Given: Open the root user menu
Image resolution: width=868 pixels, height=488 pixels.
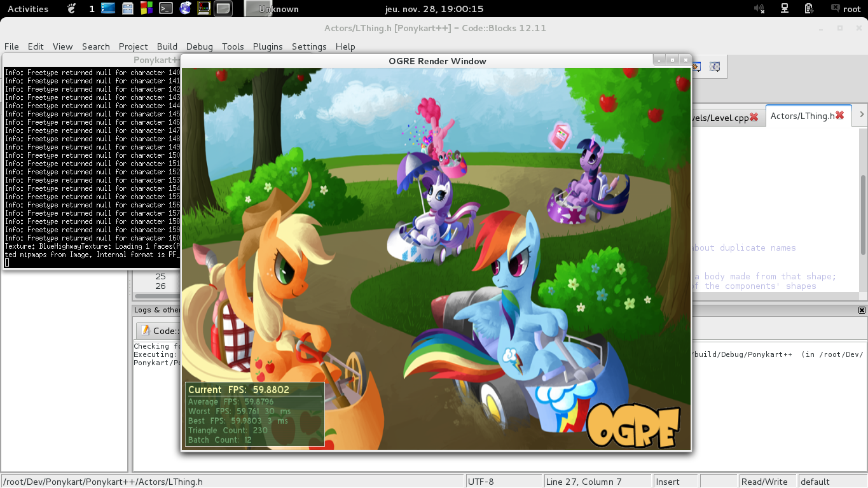Looking at the screenshot, I should (845, 9).
